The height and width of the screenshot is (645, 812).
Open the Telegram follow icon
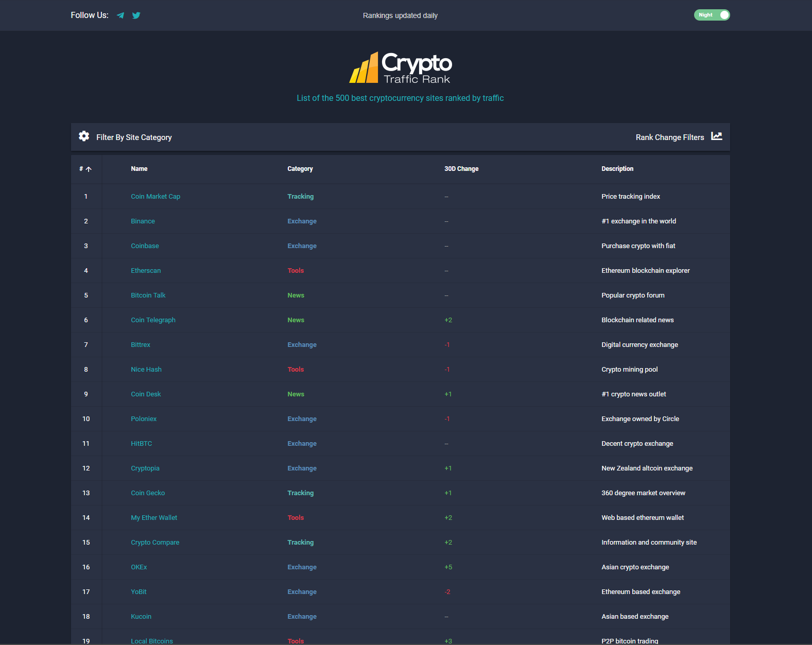tap(120, 15)
